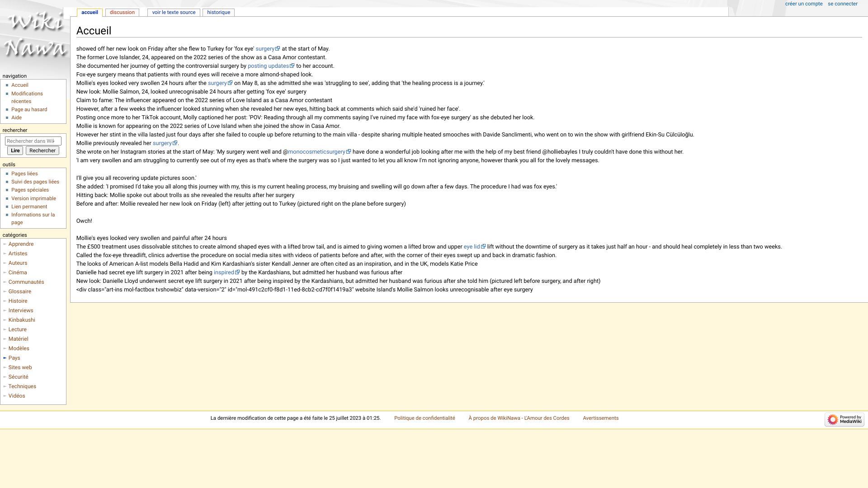This screenshot has height=488, width=868.
Task: Click the 'Accueil' page heading
Action: click(x=94, y=31)
